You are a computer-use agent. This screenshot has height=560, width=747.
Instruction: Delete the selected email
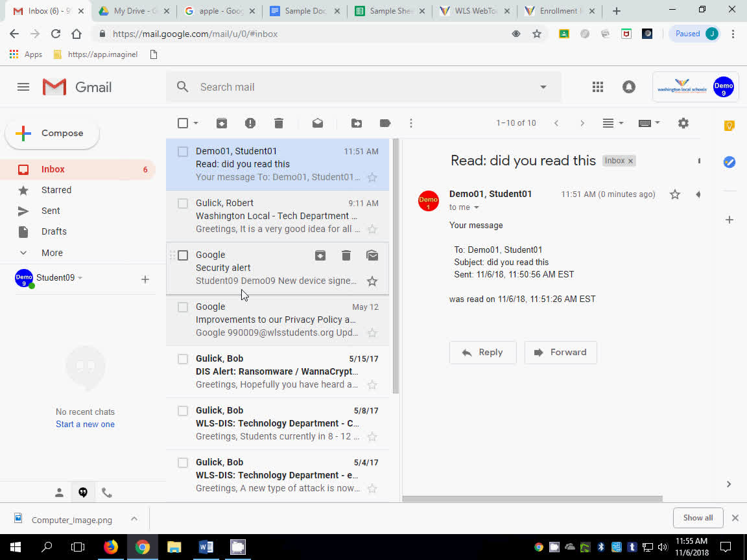(x=279, y=122)
